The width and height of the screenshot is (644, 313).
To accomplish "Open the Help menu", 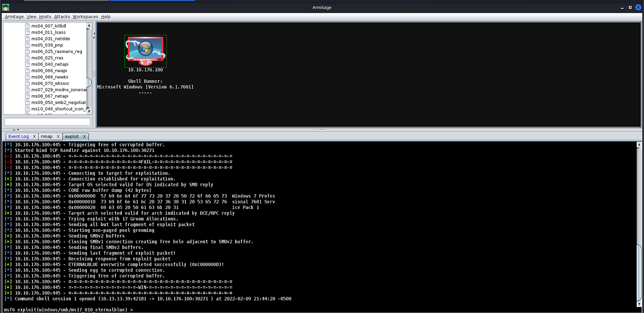I will pos(106,17).
